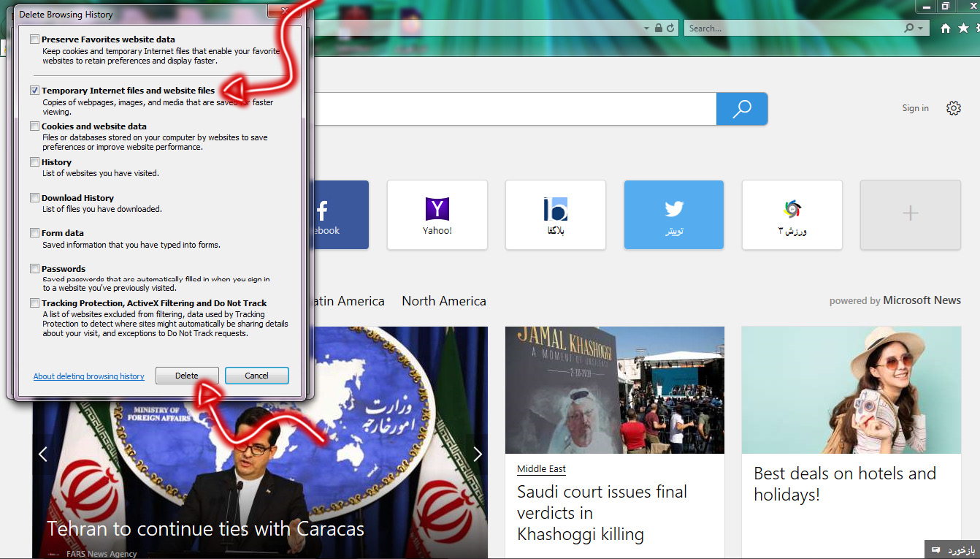This screenshot has width=980, height=559.
Task: Tick the Download History checkbox
Action: coord(35,198)
